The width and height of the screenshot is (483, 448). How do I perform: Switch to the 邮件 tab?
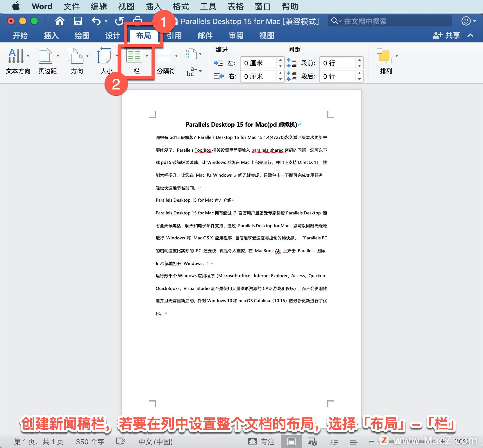click(205, 36)
